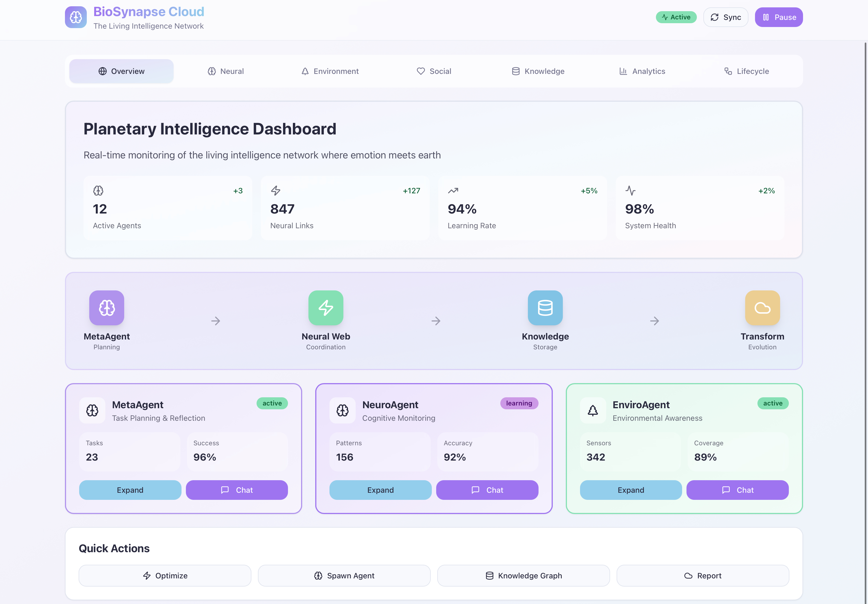Click the EnviroAgent tree icon in its card
This screenshot has height=604, width=868.
point(593,410)
